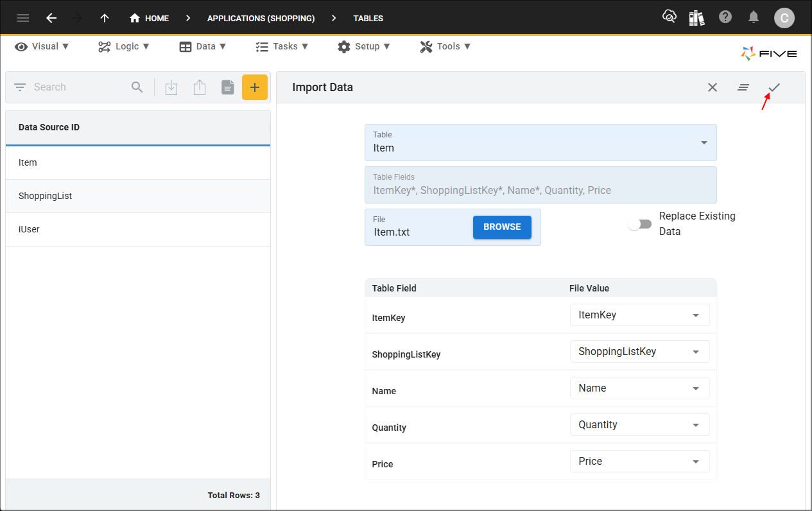Click the search magnifier icon
The image size is (812, 511).
pyautogui.click(x=137, y=87)
